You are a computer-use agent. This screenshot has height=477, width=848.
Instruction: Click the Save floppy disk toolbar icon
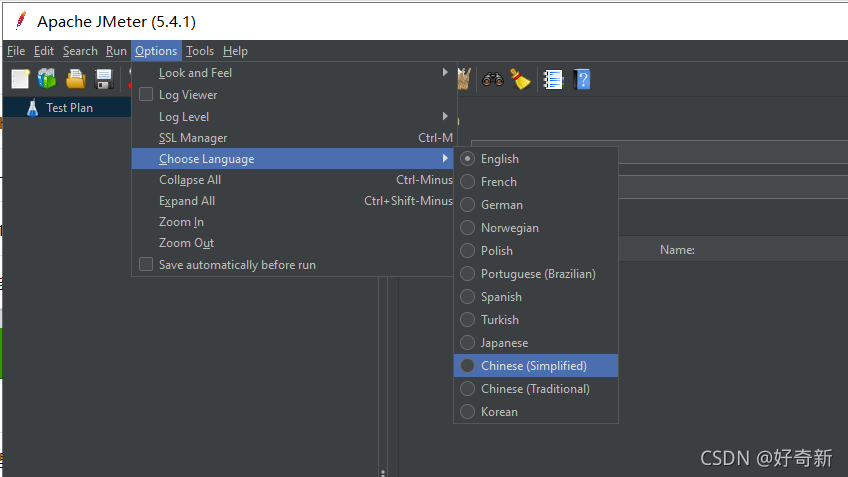[x=103, y=79]
